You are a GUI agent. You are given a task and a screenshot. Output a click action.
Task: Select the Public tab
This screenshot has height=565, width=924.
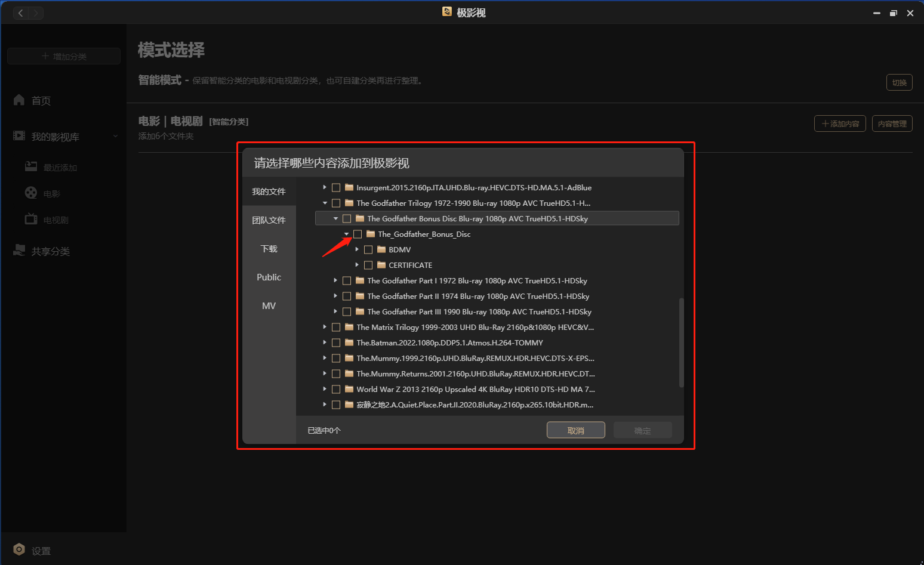point(269,277)
